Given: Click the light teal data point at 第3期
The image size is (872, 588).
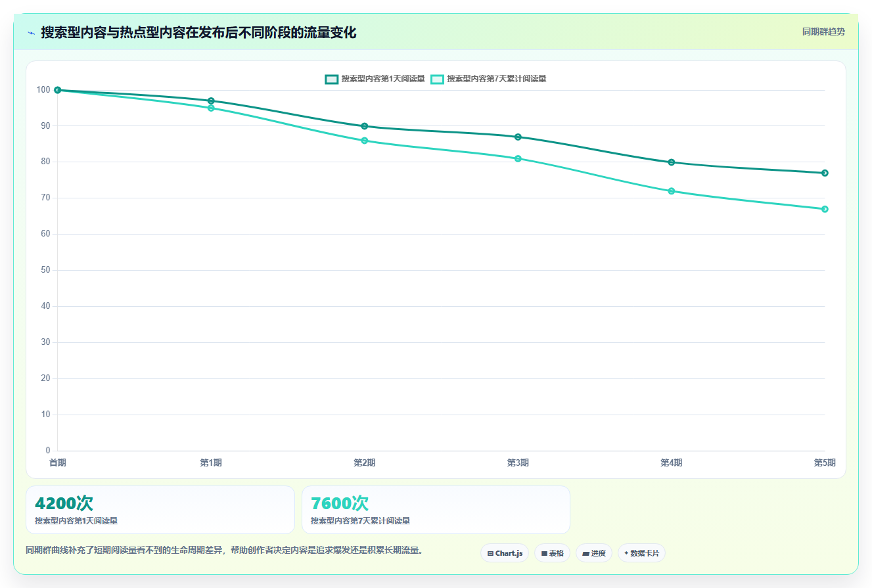Looking at the screenshot, I should point(518,158).
